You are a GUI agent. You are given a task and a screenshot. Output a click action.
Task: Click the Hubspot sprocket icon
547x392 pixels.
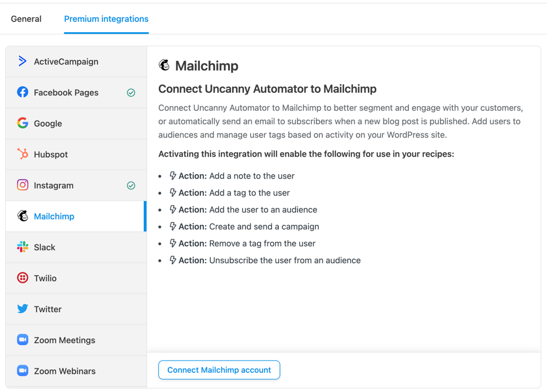[x=23, y=154]
